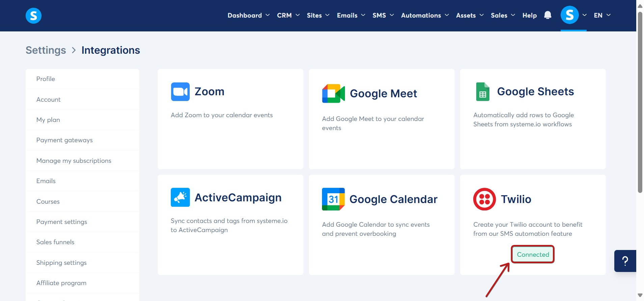Select Sales funnels in sidebar

pos(82,242)
